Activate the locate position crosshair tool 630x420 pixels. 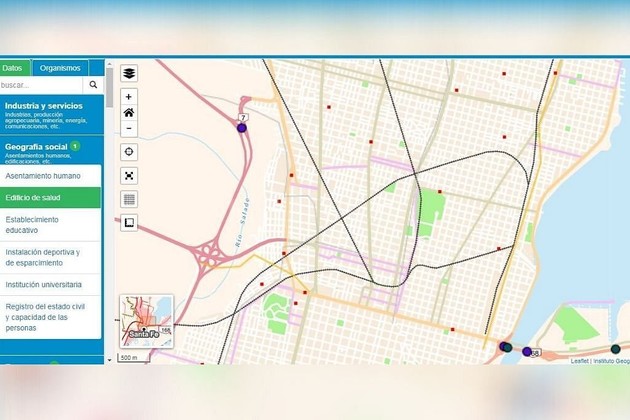[129, 151]
